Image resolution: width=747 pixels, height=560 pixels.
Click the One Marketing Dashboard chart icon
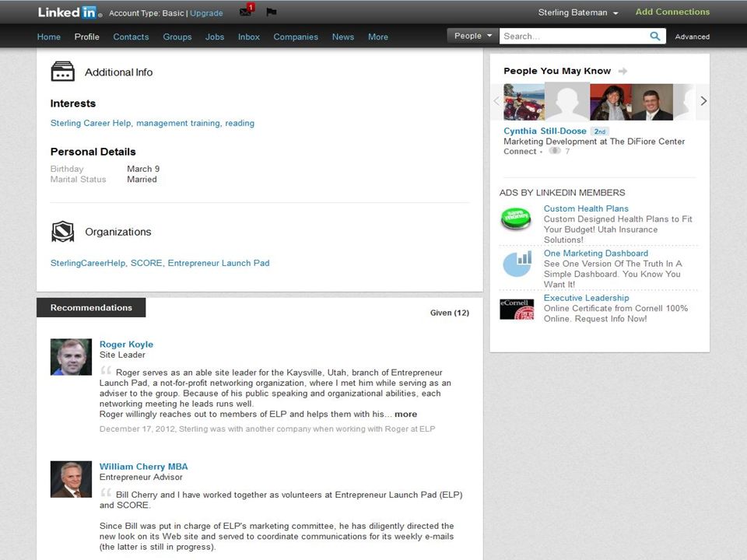(x=517, y=264)
